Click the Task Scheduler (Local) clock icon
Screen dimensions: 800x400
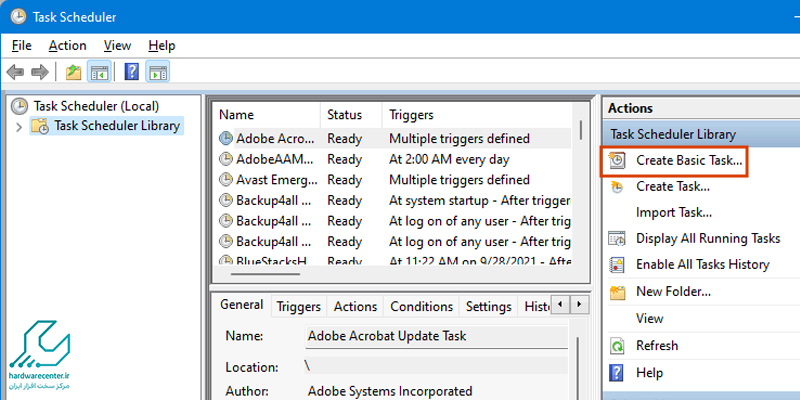coord(19,106)
